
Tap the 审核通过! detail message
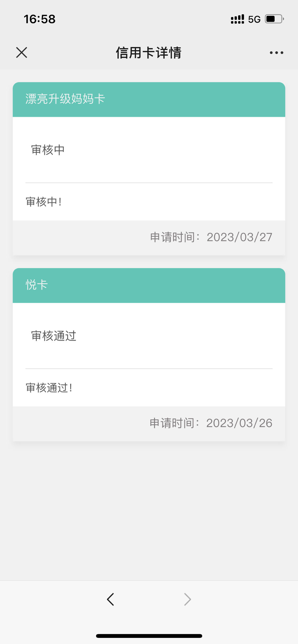49,388
